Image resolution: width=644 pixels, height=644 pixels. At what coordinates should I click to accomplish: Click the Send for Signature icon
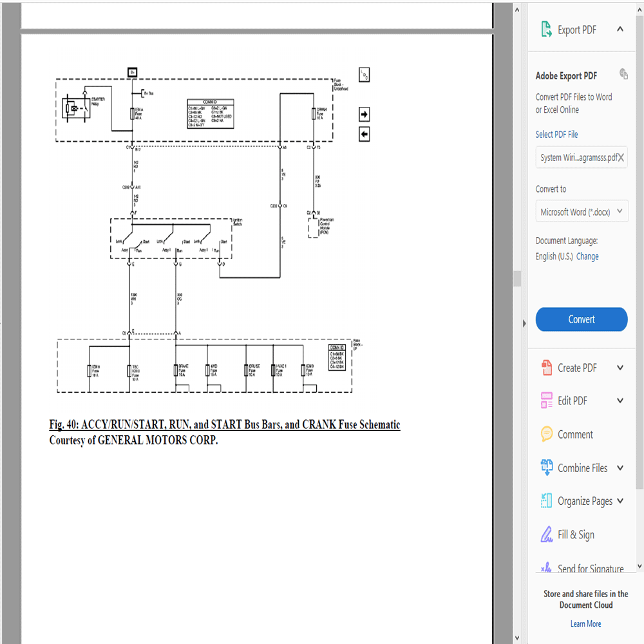[546, 568]
